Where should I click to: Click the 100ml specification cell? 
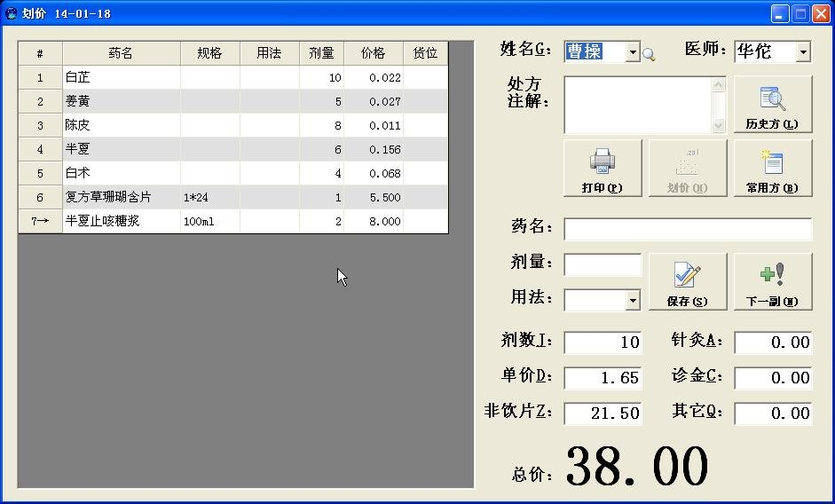[210, 221]
